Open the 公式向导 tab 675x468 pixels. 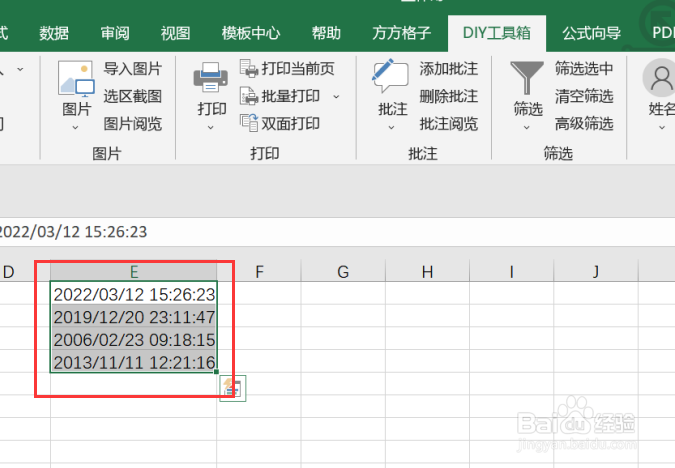[591, 33]
